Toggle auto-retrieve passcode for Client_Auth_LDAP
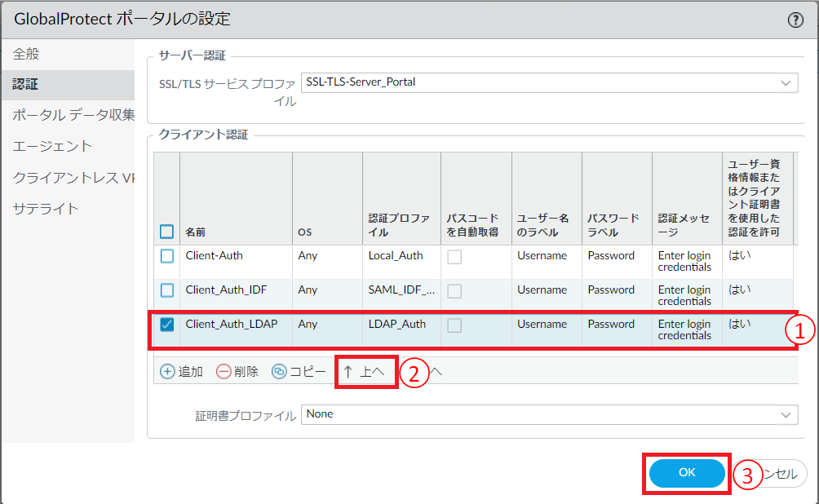The image size is (819, 504). coord(454,325)
